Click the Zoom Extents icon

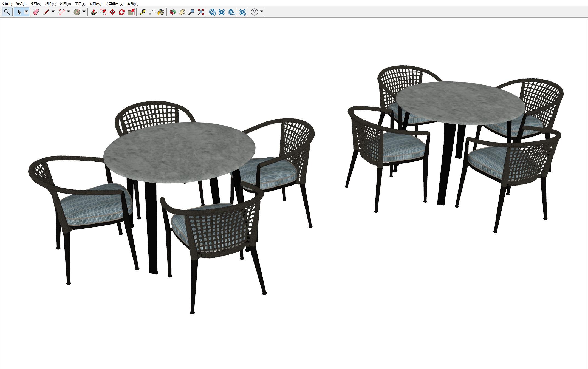201,12
